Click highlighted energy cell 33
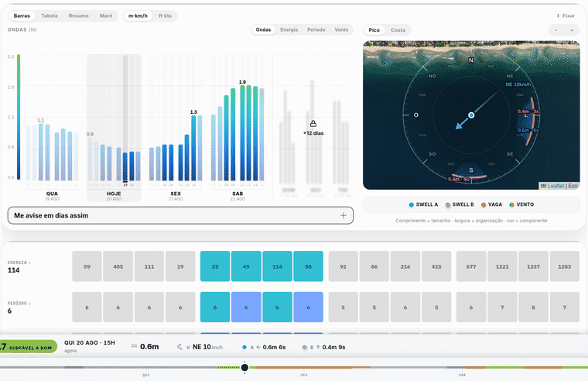 click(x=215, y=266)
